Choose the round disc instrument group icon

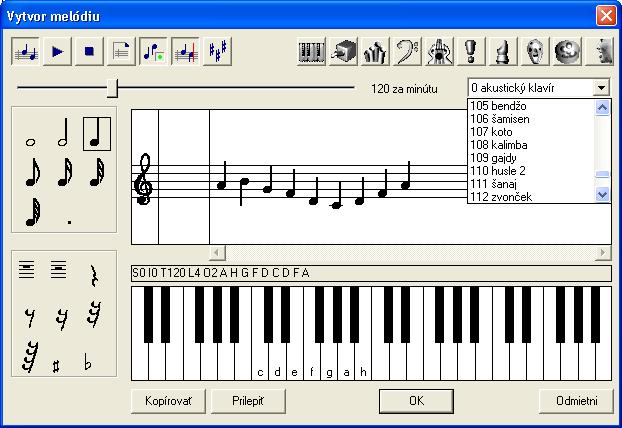tap(567, 51)
